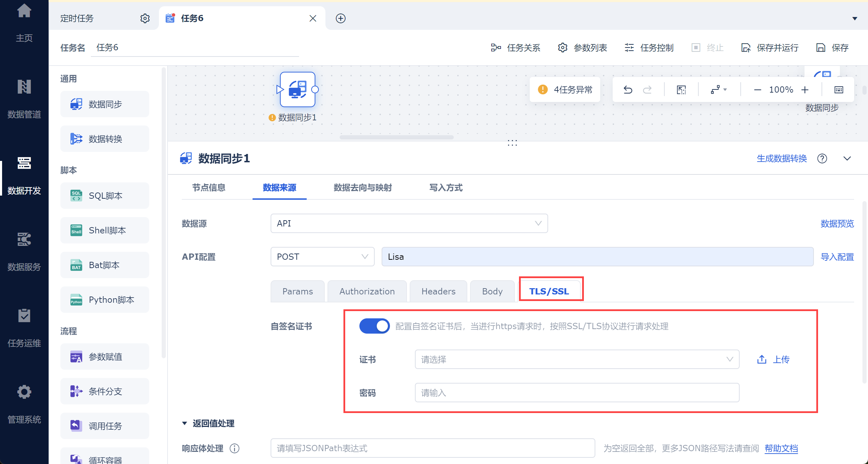Image resolution: width=868 pixels, height=464 pixels.
Task: Click the 响应体处理 info icon
Action: (235, 448)
